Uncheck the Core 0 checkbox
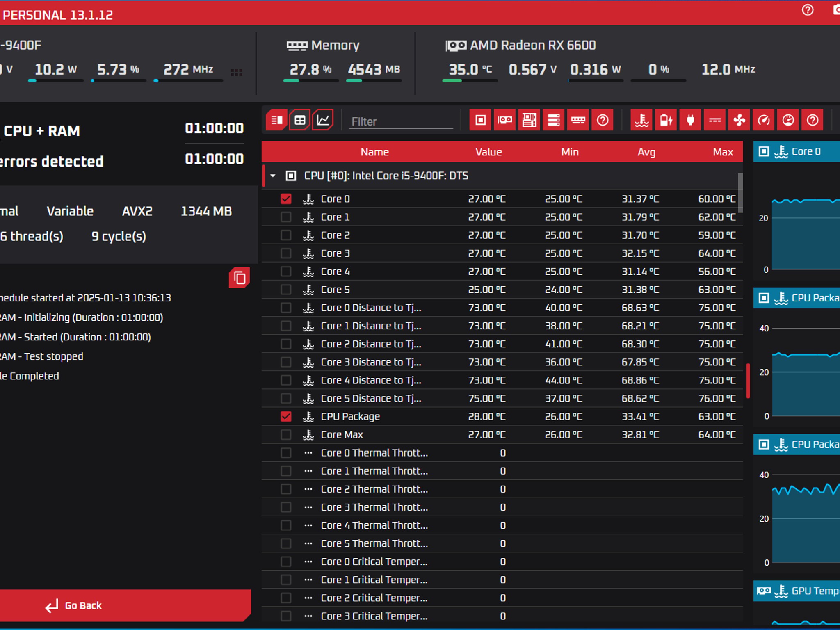The height and width of the screenshot is (630, 840). pyautogui.click(x=286, y=199)
